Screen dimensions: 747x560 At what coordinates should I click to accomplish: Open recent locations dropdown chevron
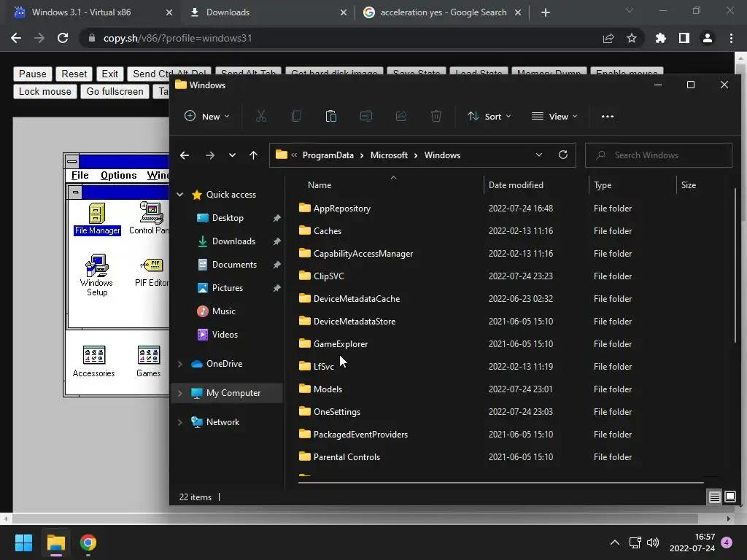click(x=232, y=155)
